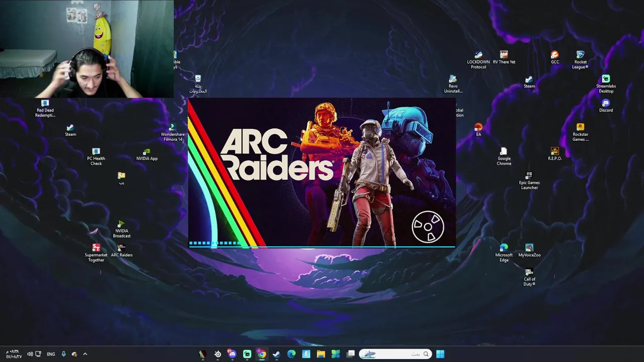Launch NVIDIA Broadcast from desktop
The width and height of the screenshot is (644, 362).
tap(121, 229)
